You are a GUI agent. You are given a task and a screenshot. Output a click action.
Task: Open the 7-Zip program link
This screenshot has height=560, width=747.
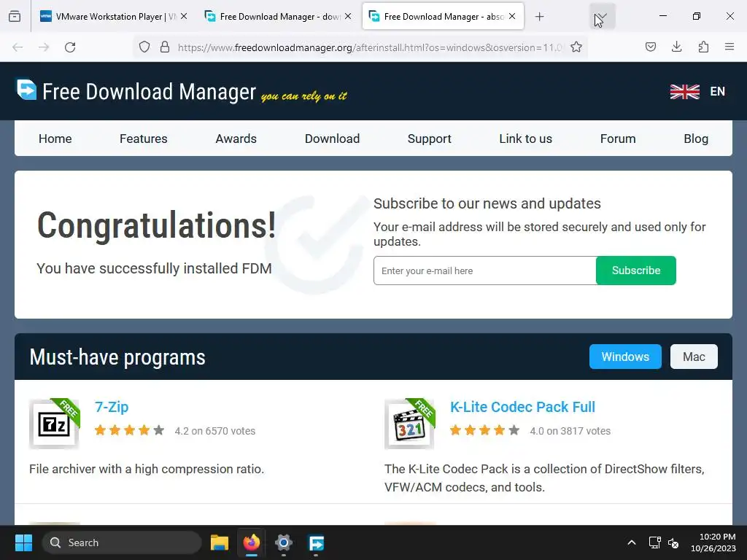[x=112, y=407]
